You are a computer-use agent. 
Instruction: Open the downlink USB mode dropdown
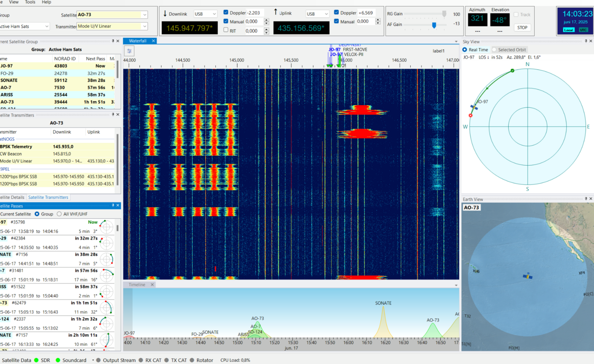click(x=214, y=14)
